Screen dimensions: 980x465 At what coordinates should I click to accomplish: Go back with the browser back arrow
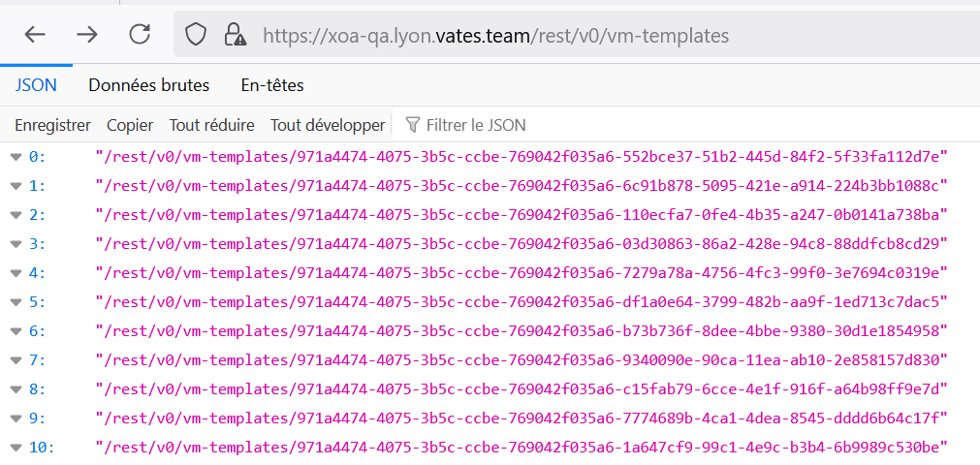pos(35,34)
